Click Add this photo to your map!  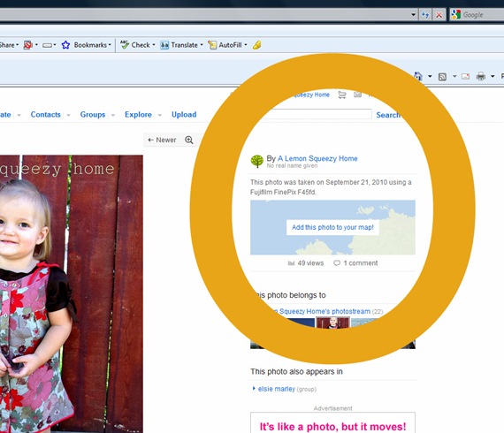coord(332,227)
